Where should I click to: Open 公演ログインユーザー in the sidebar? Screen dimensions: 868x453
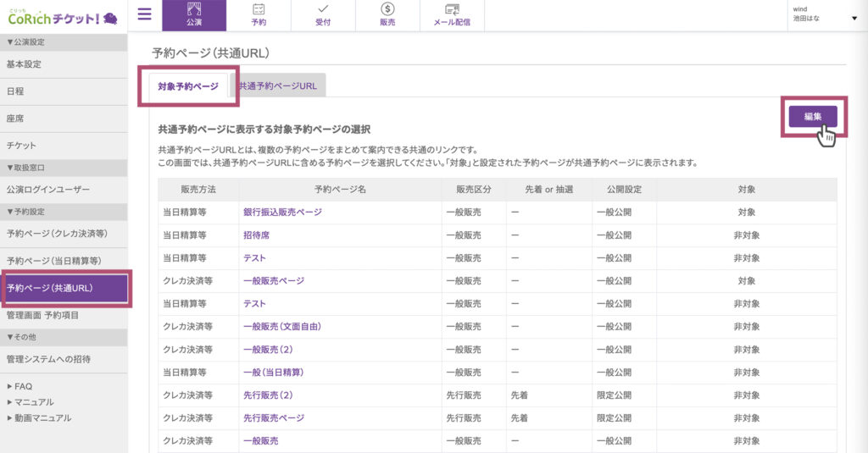pyautogui.click(x=47, y=190)
